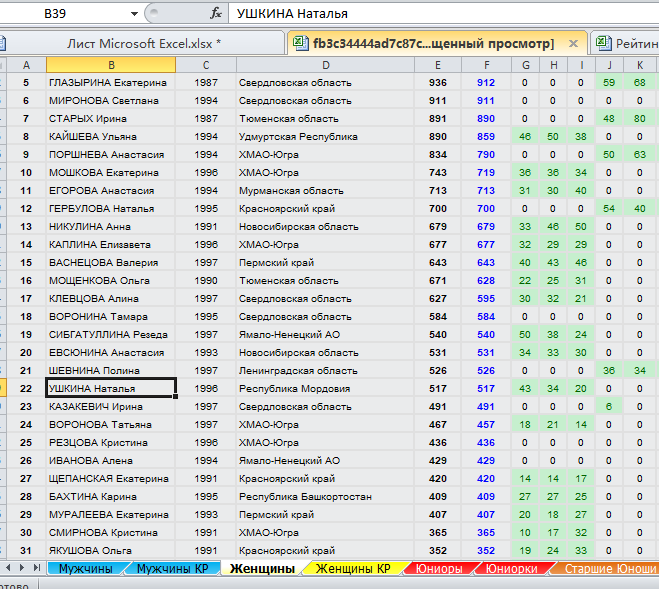Select cell with КАЗАКЕВИЧ Ирина
The height and width of the screenshot is (589, 659).
point(111,407)
